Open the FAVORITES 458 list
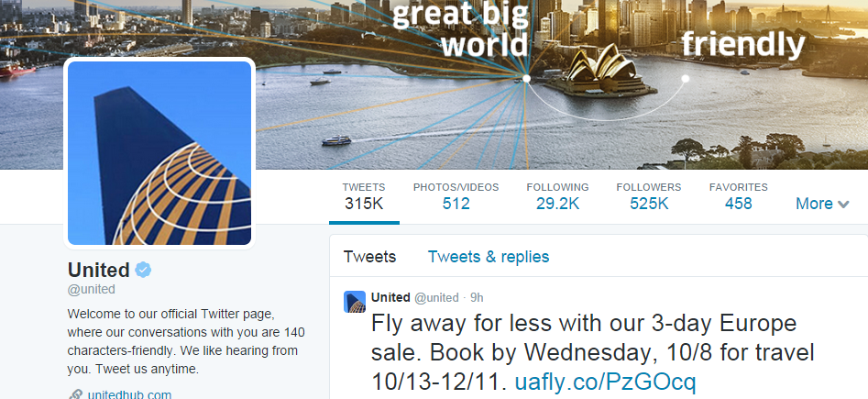The height and width of the screenshot is (399, 868). coord(739,196)
